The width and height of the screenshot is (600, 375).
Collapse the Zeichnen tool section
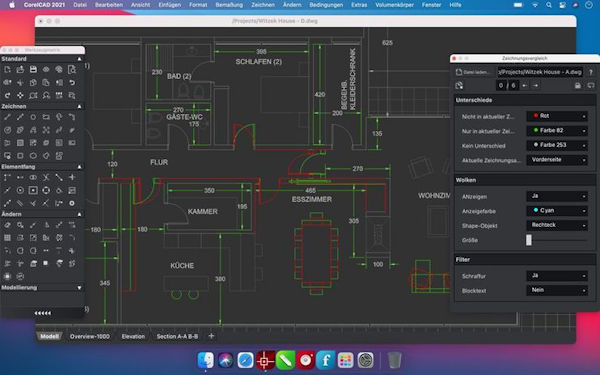click(x=79, y=106)
